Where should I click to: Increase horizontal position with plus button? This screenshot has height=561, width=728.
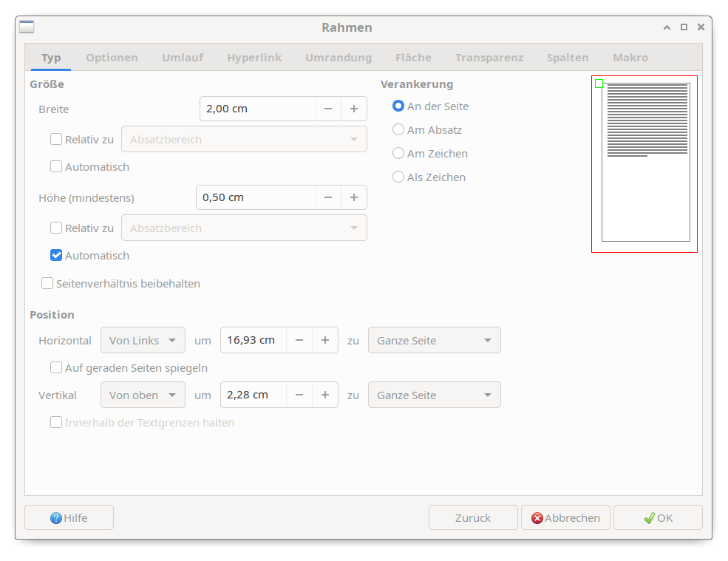pos(325,341)
